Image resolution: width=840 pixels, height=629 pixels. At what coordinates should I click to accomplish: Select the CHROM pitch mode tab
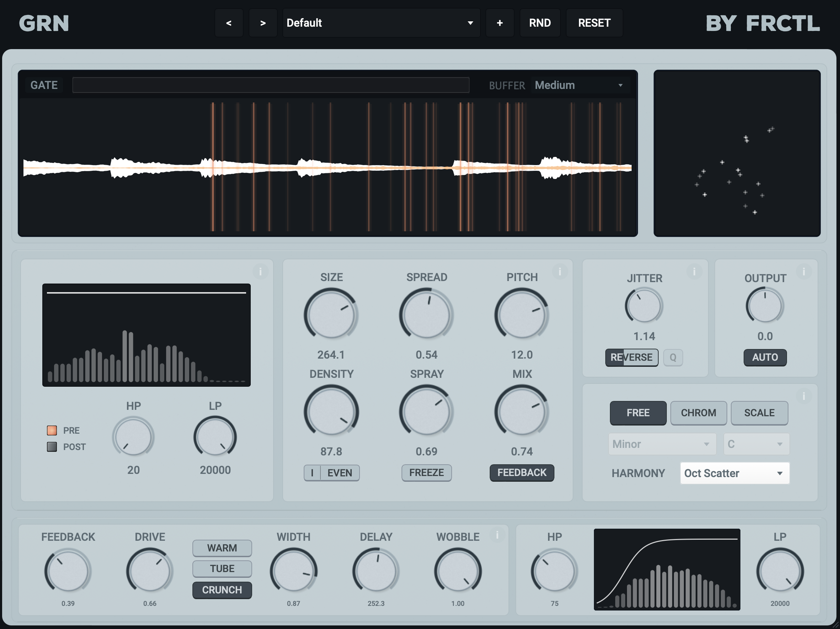coord(698,412)
